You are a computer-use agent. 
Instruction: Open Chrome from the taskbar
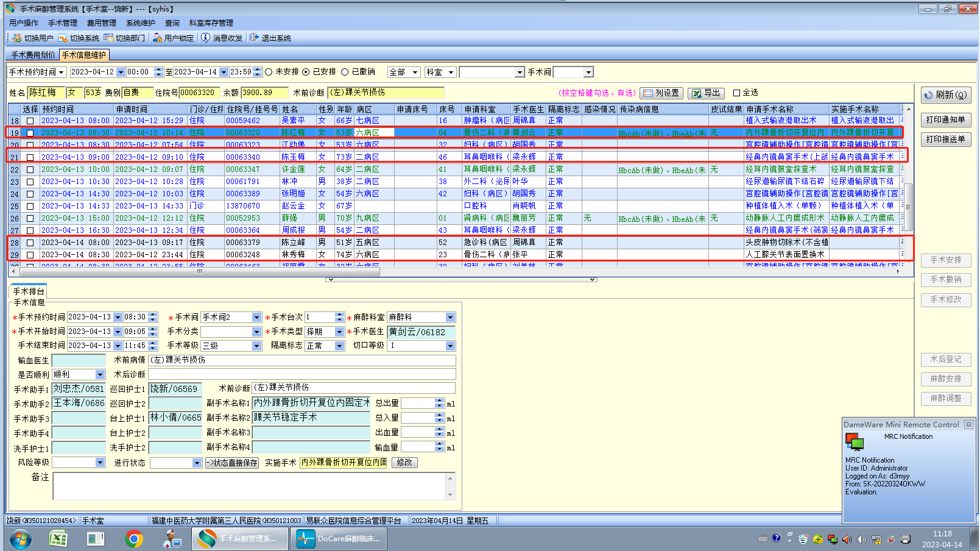tap(134, 539)
